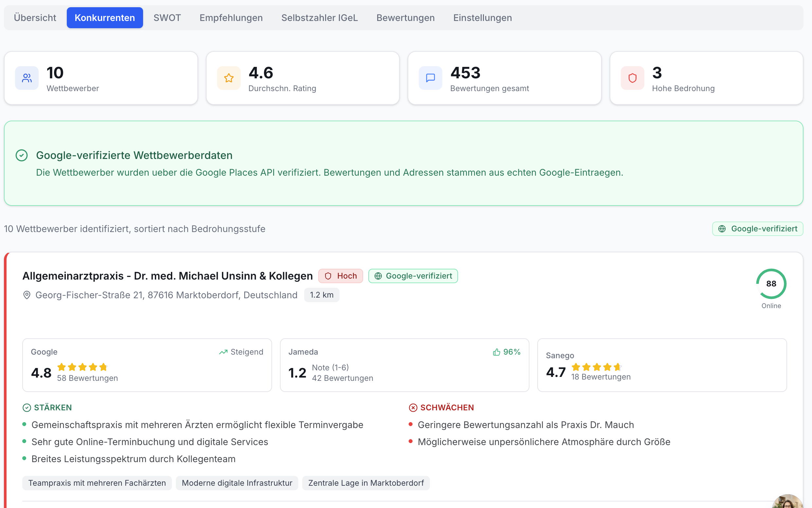
Task: Click the Wettbewerber people icon
Action: (x=27, y=78)
